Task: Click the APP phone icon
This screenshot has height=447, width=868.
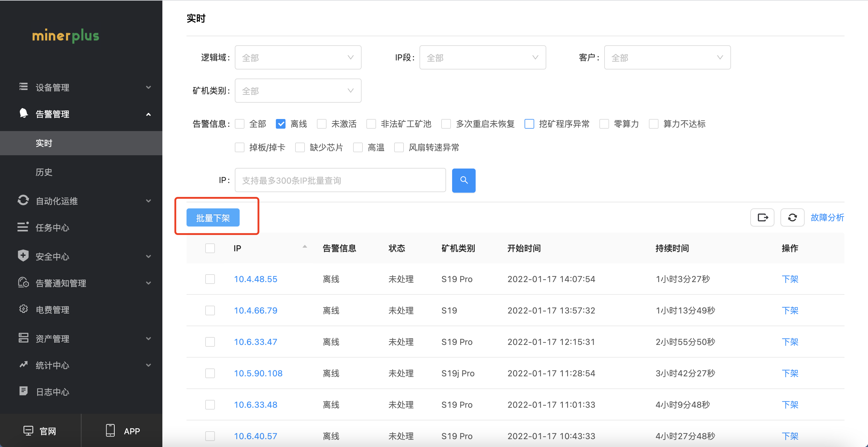Action: 110,430
